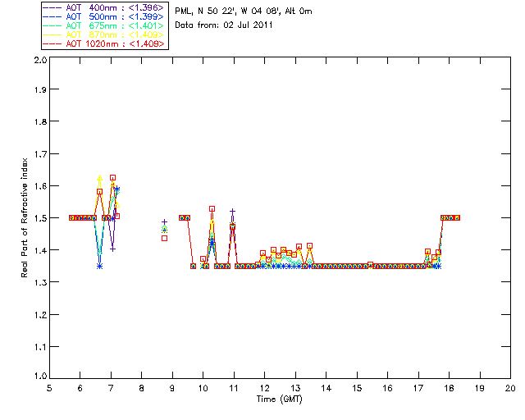
Task: Click the x-axis tick label 13
Action: [x=295, y=388]
